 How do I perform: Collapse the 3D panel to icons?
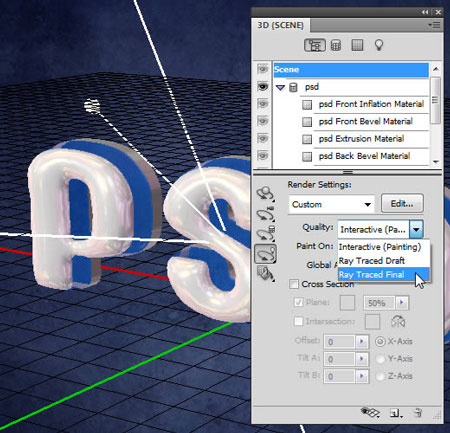(x=425, y=12)
